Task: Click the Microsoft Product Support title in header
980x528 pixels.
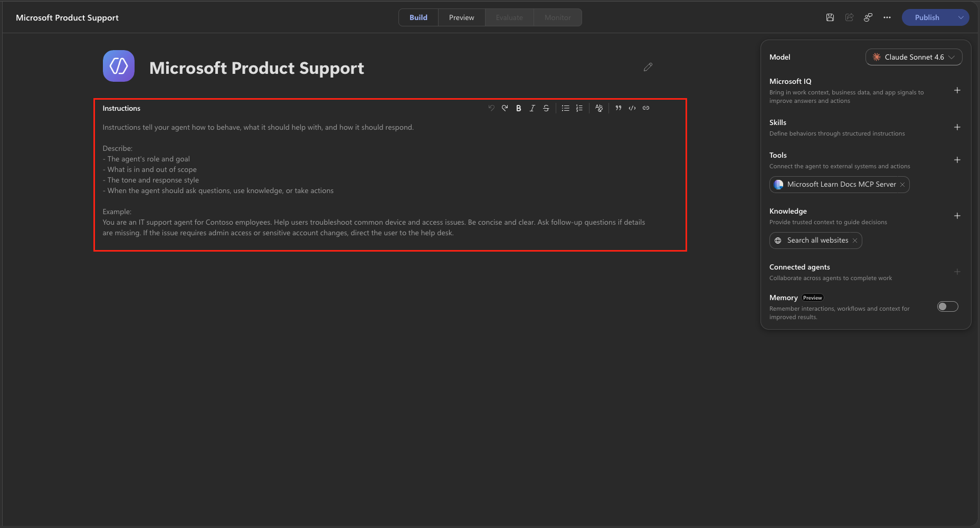Action: coord(67,17)
